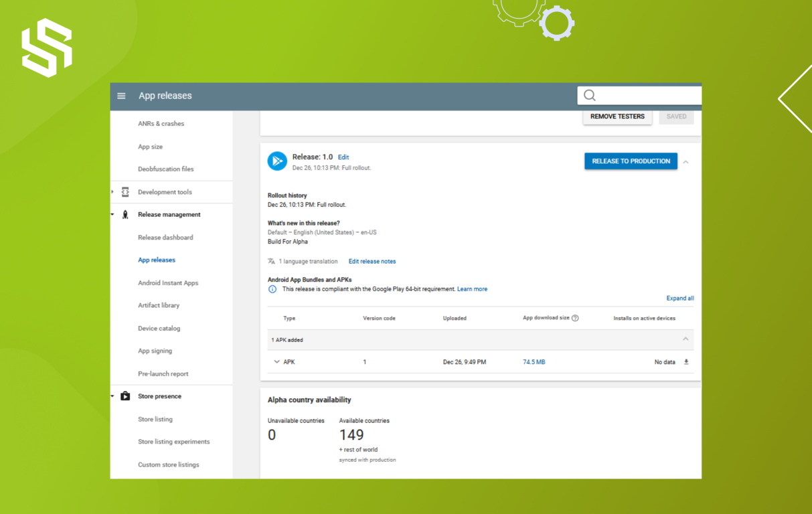Screen dimensions: 812x514
Task: Click the Installs on active devices header
Action: pos(644,319)
